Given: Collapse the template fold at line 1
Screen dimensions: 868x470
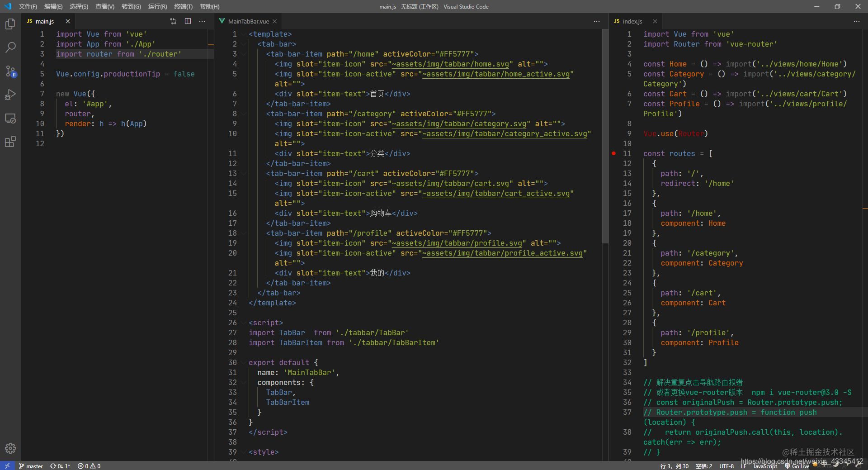Looking at the screenshot, I should coord(244,34).
